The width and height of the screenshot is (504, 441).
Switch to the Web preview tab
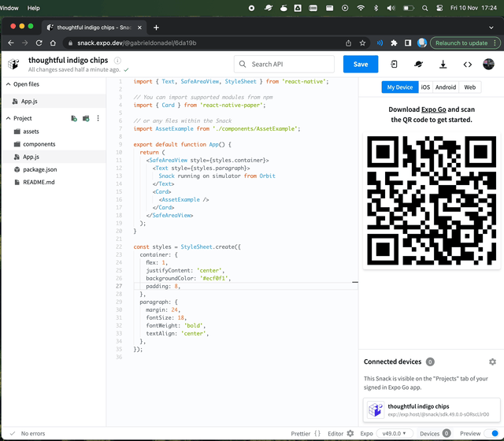469,87
